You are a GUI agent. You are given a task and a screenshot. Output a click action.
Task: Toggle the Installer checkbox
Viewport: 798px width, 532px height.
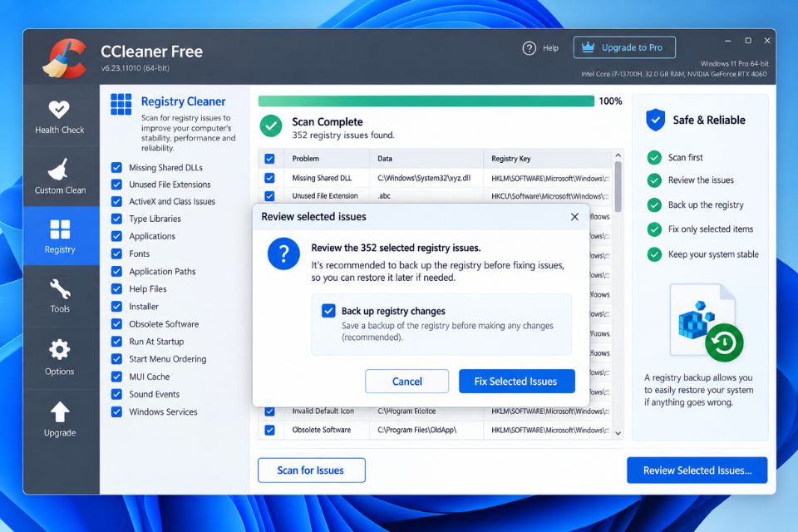click(x=116, y=307)
